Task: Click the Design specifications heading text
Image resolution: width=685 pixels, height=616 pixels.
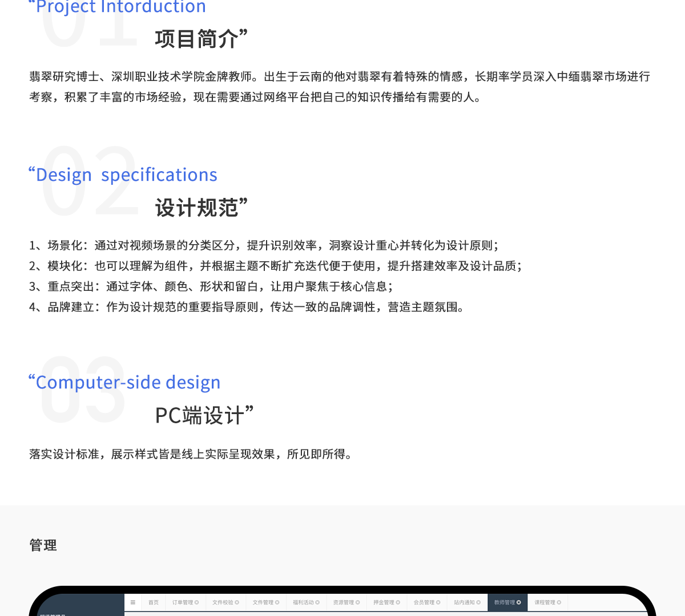Action: 126,175
